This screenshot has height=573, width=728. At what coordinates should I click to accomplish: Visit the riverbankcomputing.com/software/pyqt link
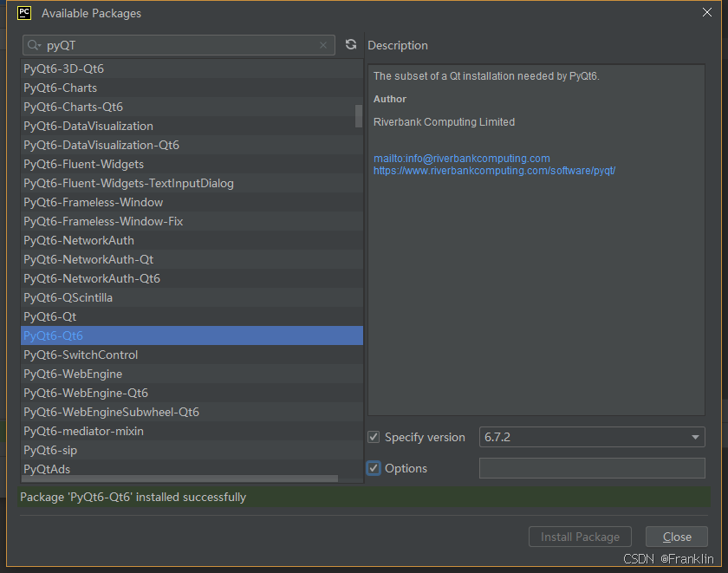494,170
